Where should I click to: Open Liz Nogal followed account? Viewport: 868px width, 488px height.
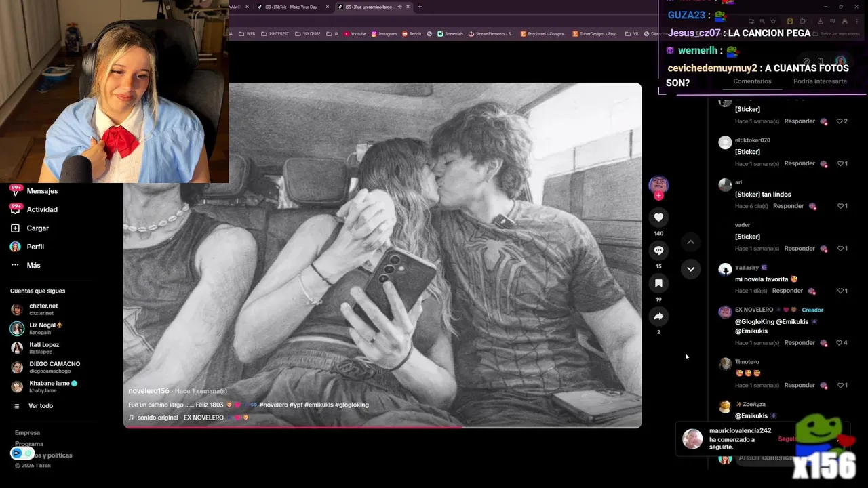(37, 329)
